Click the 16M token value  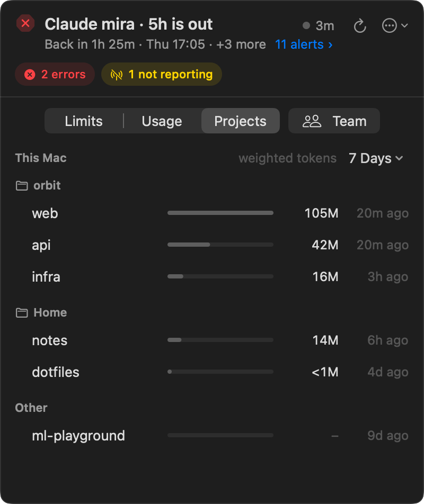pyautogui.click(x=325, y=277)
